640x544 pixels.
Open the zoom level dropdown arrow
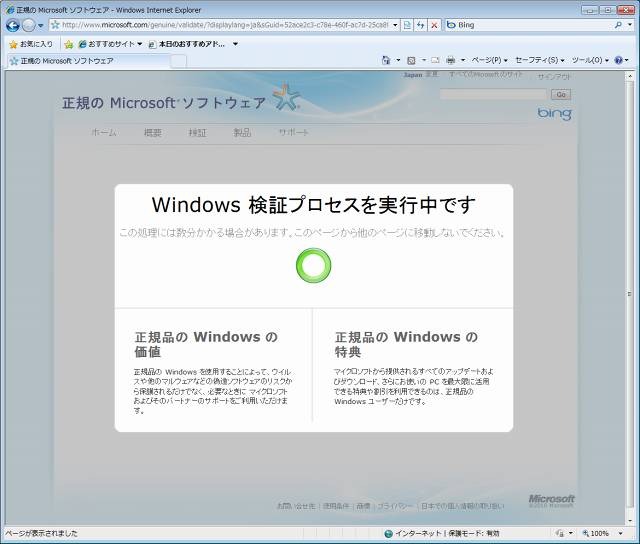620,533
